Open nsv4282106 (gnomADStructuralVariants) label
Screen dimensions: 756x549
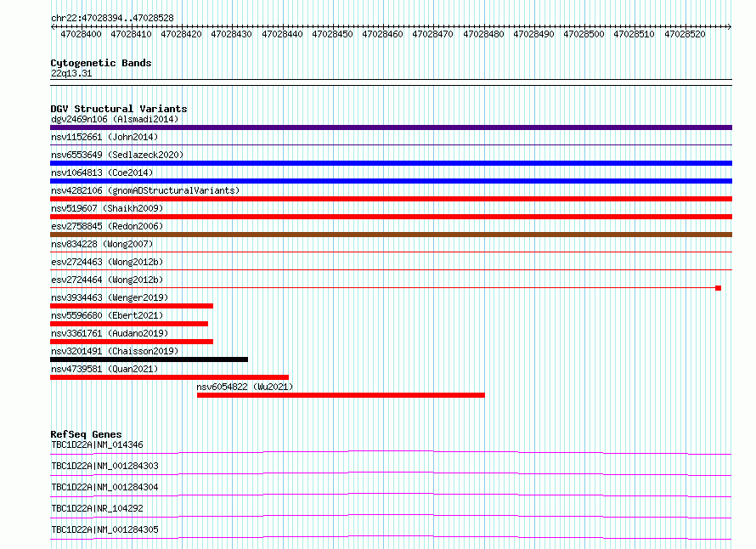(x=145, y=190)
